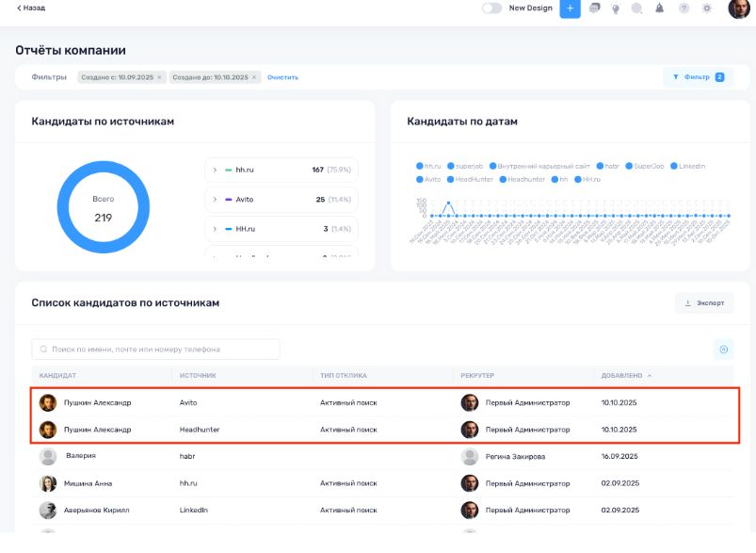Toggle the New Design switch
This screenshot has width=756, height=553.
point(491,8)
